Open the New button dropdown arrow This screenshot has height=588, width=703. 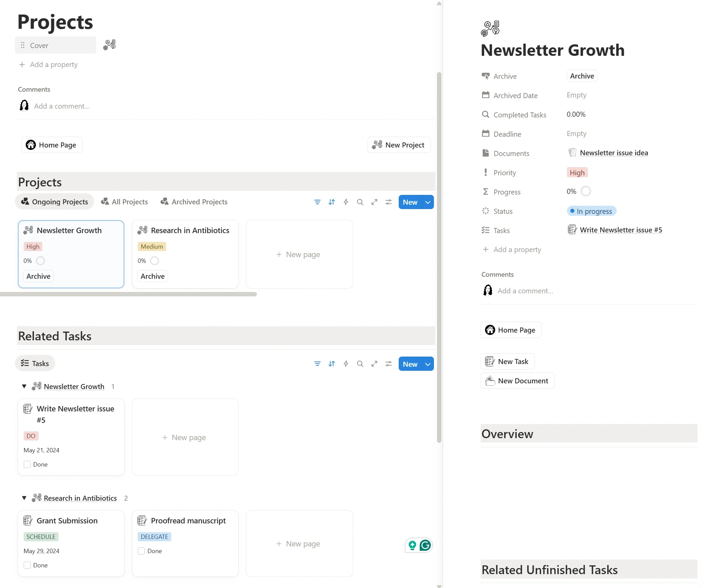pyautogui.click(x=427, y=202)
